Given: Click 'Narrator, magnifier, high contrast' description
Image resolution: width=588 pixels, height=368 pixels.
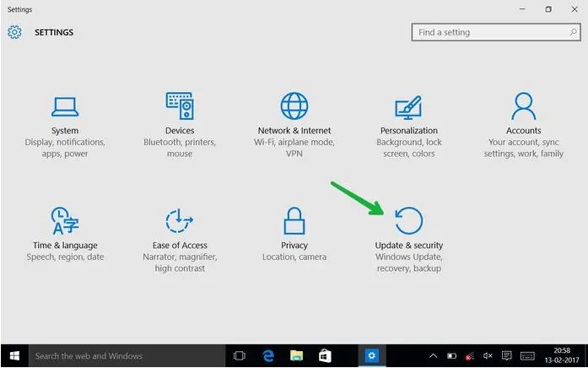Looking at the screenshot, I should 180,262.
